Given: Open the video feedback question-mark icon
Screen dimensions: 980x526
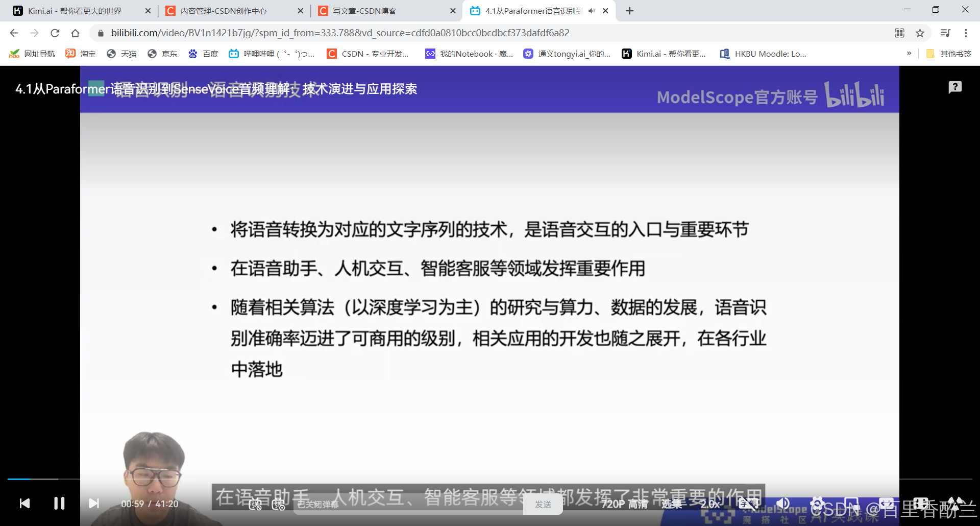Looking at the screenshot, I should (x=955, y=87).
